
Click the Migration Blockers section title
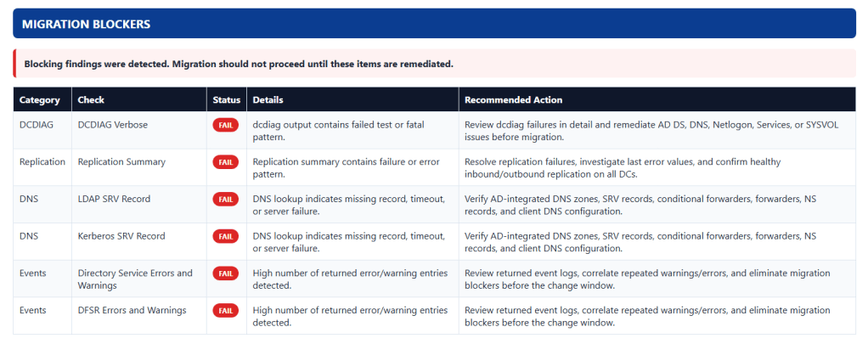click(x=86, y=24)
